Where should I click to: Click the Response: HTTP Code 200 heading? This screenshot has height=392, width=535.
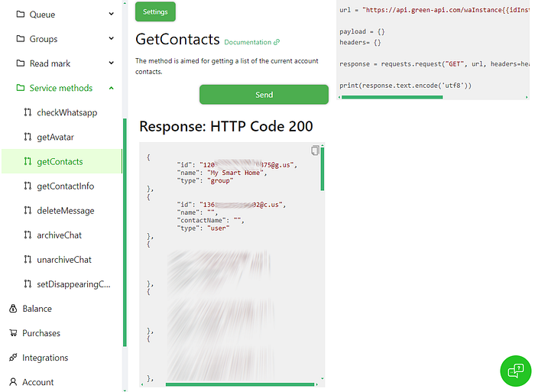click(226, 126)
